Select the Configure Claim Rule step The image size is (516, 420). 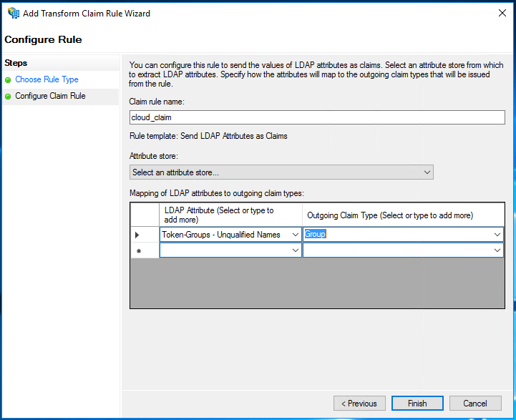50,96
